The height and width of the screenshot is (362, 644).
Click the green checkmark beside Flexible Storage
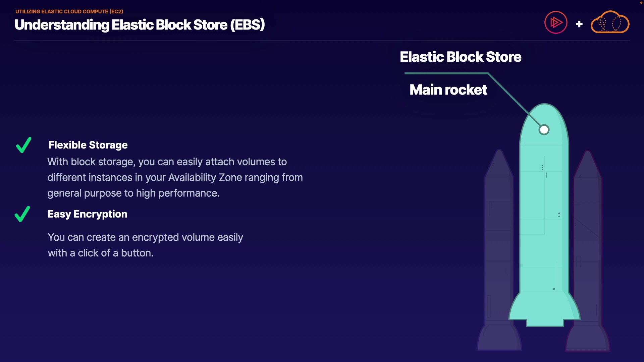pos(24,145)
